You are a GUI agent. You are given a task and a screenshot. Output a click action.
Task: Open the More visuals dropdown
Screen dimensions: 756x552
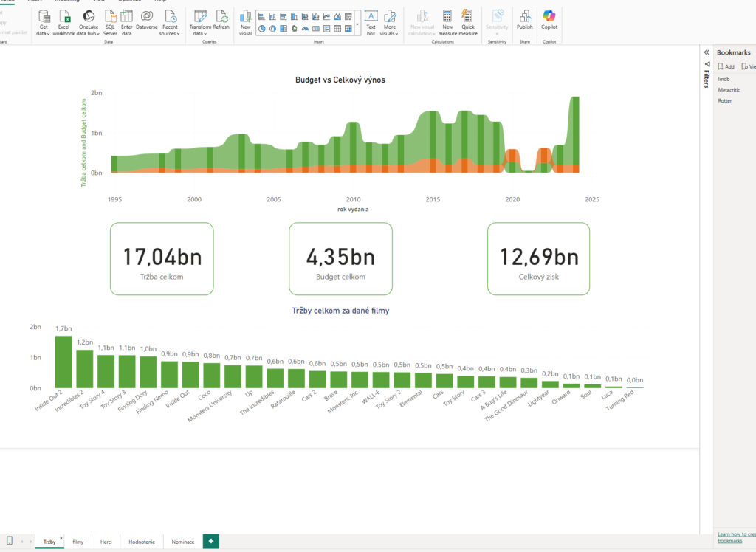point(390,23)
